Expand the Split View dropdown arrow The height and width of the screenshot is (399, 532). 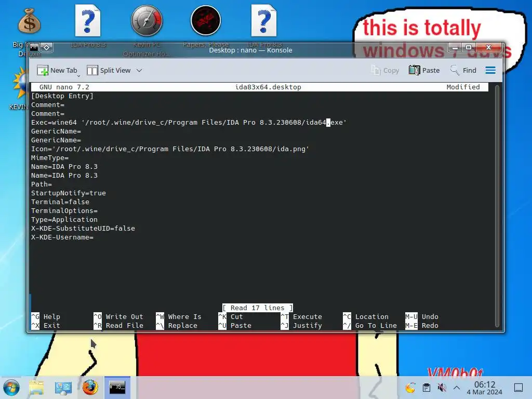coord(139,70)
